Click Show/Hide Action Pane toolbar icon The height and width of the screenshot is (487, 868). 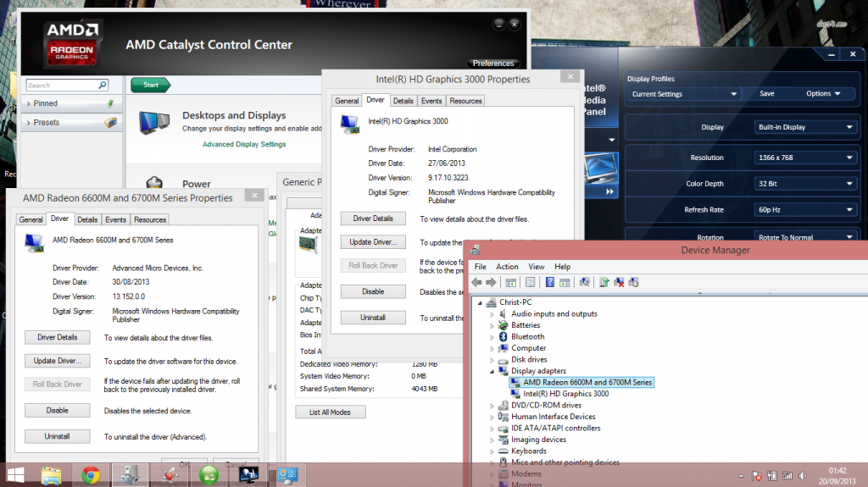click(x=565, y=282)
